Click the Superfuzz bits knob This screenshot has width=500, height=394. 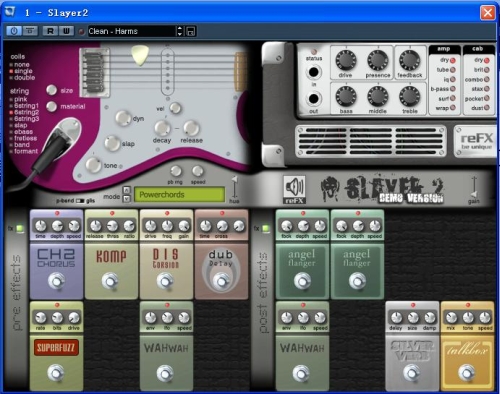pos(57,318)
